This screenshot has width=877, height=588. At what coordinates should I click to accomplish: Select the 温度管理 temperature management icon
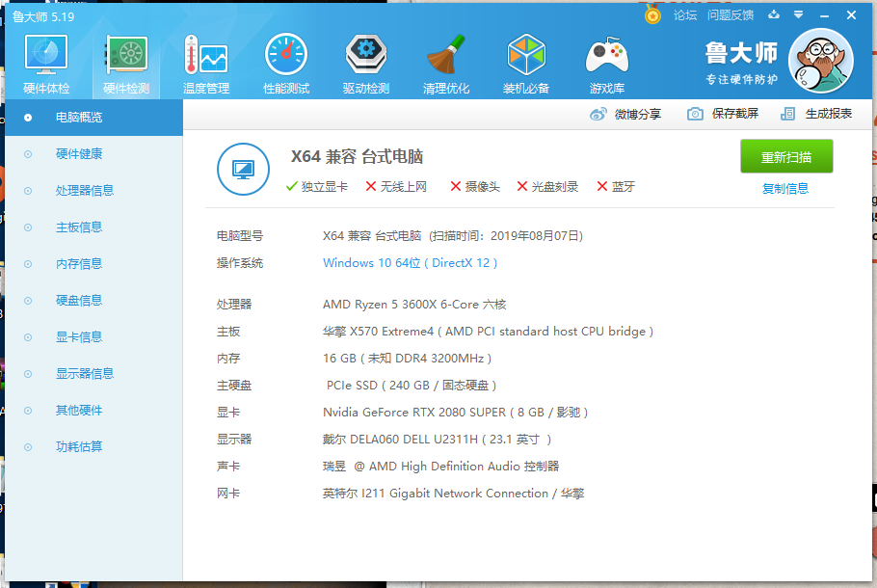pyautogui.click(x=206, y=58)
